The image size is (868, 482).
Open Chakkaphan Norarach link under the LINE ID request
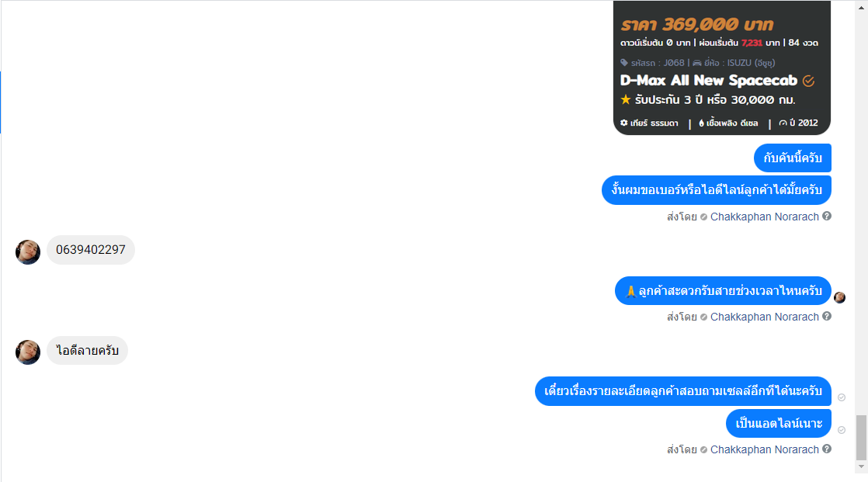(x=764, y=217)
